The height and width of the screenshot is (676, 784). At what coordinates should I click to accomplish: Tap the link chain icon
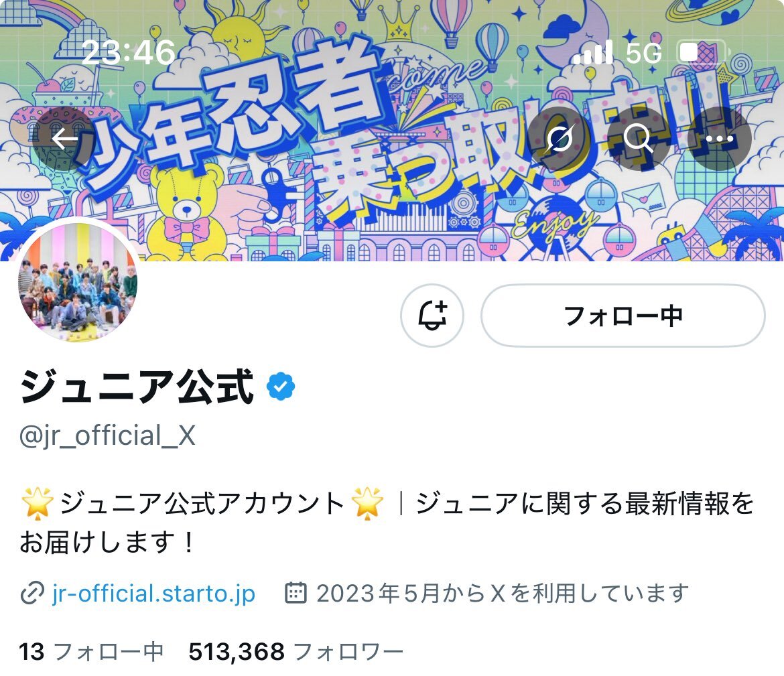33,594
